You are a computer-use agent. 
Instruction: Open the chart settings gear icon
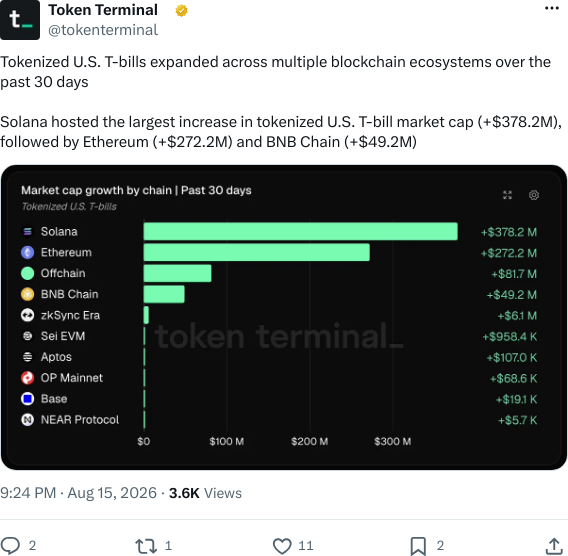(534, 195)
